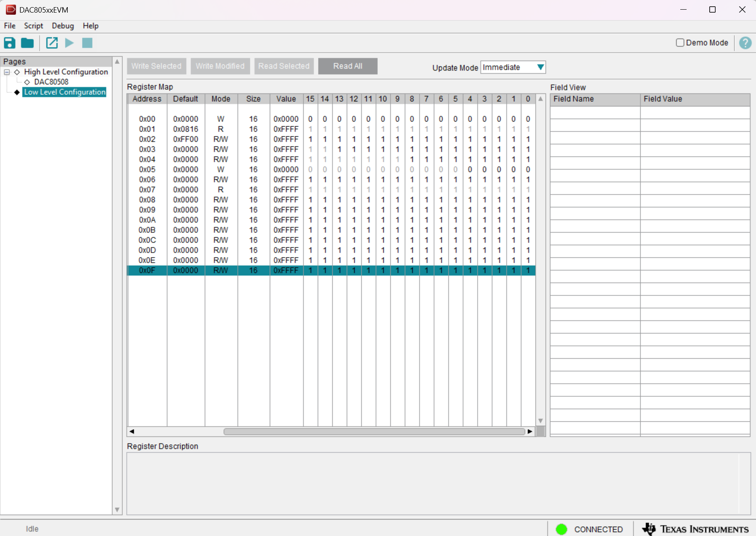Click the Value cell of register 0x0C
This screenshot has width=756, height=536.
[x=286, y=240]
